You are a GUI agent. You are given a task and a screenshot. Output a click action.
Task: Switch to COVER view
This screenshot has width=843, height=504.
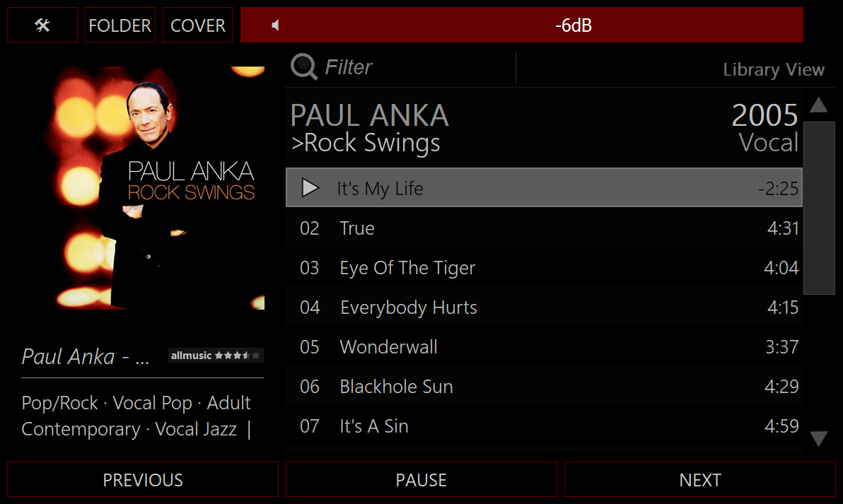pyautogui.click(x=198, y=25)
